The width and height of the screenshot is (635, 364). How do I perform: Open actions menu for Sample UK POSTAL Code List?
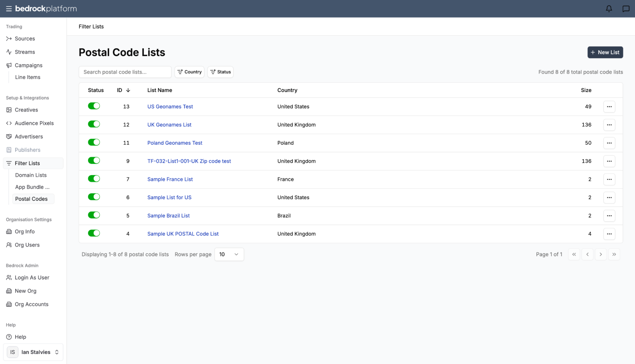pyautogui.click(x=609, y=234)
